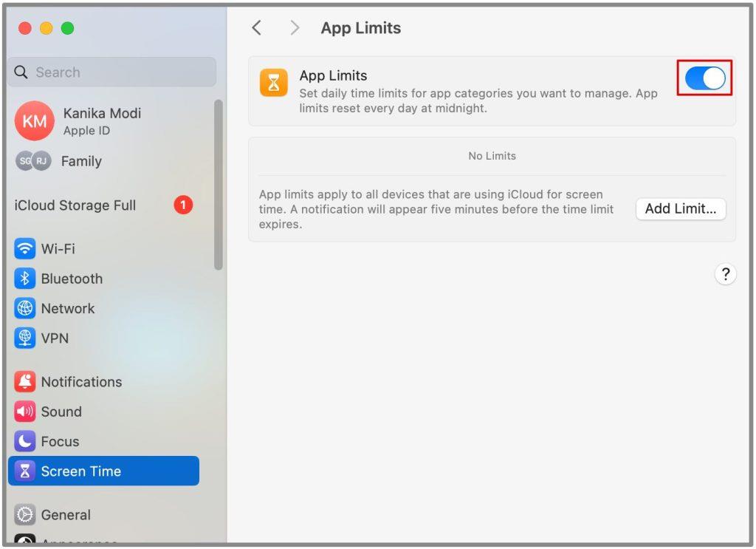Viewport: 756px width, 549px height.
Task: Go forward with the right chevron
Action: pyautogui.click(x=295, y=28)
